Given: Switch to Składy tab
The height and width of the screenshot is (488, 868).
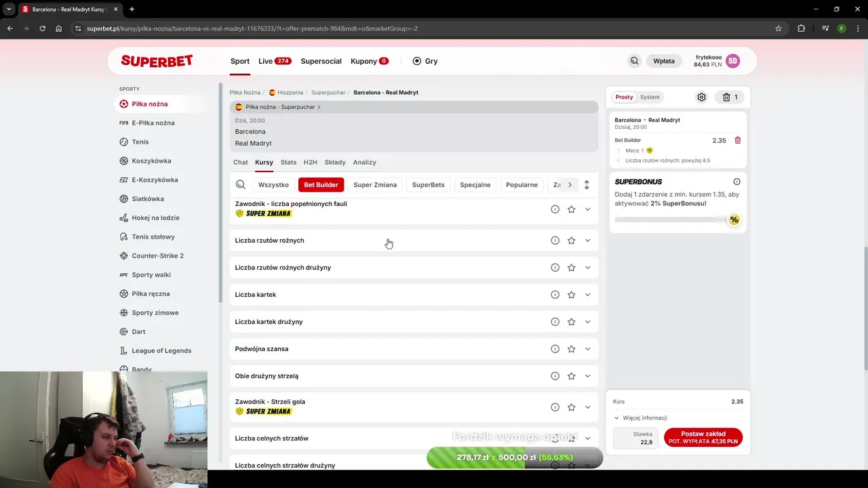Looking at the screenshot, I should (335, 162).
